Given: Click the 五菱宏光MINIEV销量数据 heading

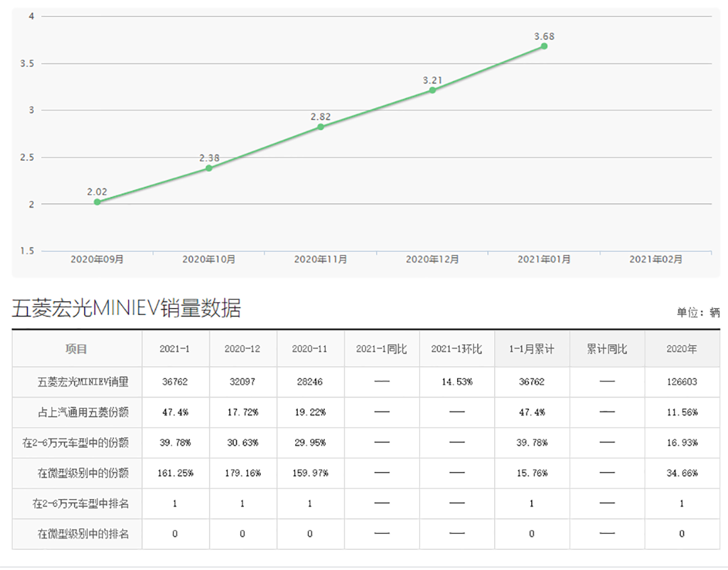Looking at the screenshot, I should click(x=126, y=308).
